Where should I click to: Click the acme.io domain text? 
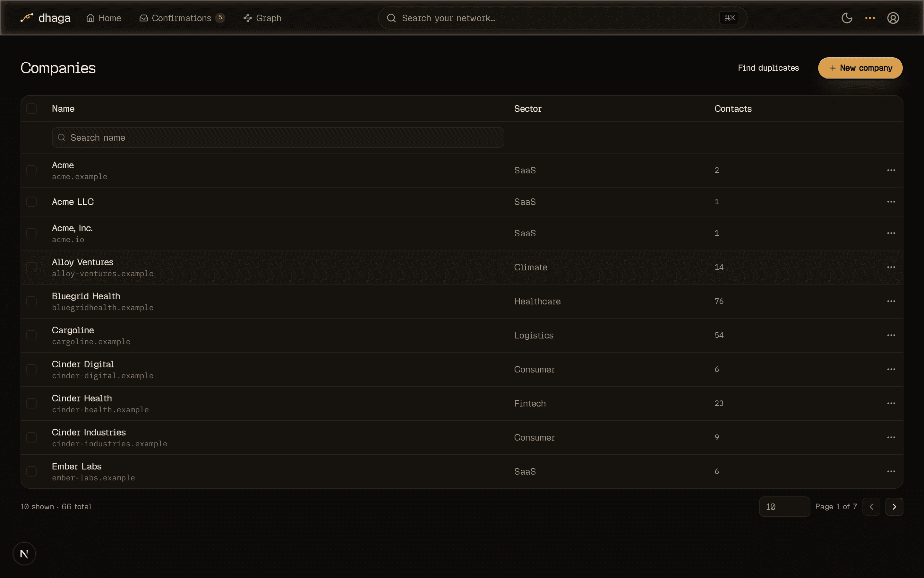[68, 240]
